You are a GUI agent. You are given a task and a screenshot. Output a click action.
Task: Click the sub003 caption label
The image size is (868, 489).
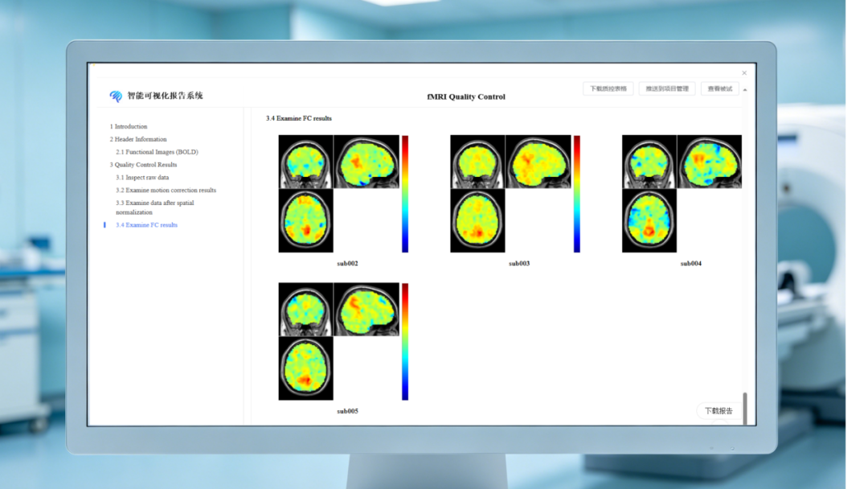point(519,264)
